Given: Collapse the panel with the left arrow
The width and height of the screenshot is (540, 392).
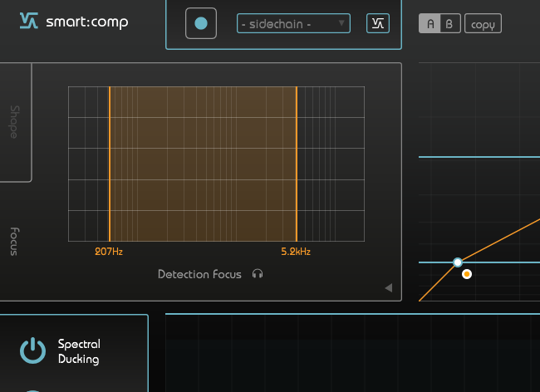Looking at the screenshot, I should [x=389, y=287].
